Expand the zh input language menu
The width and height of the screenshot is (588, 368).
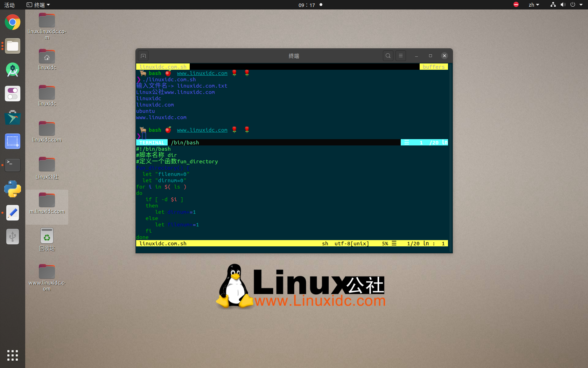coord(534,5)
